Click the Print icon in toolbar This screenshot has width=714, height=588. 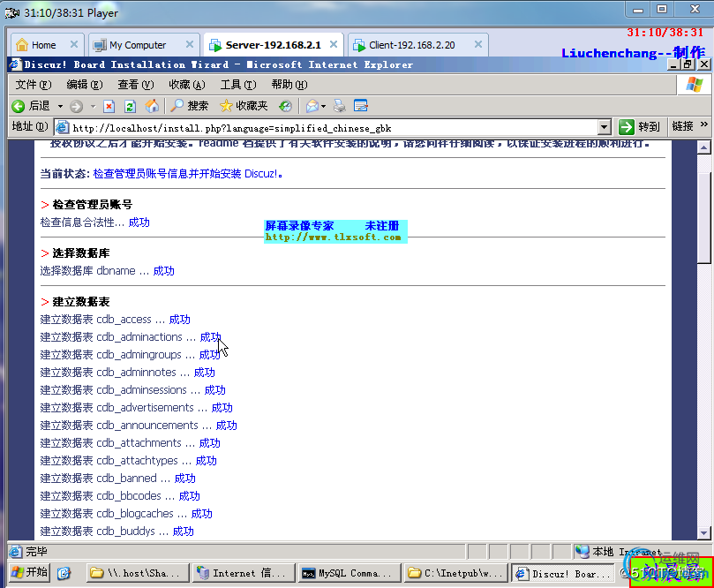click(x=339, y=106)
